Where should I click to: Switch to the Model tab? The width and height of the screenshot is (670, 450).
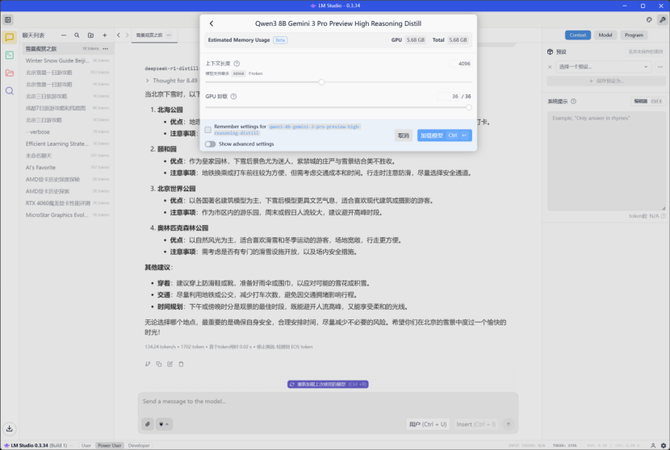point(606,34)
